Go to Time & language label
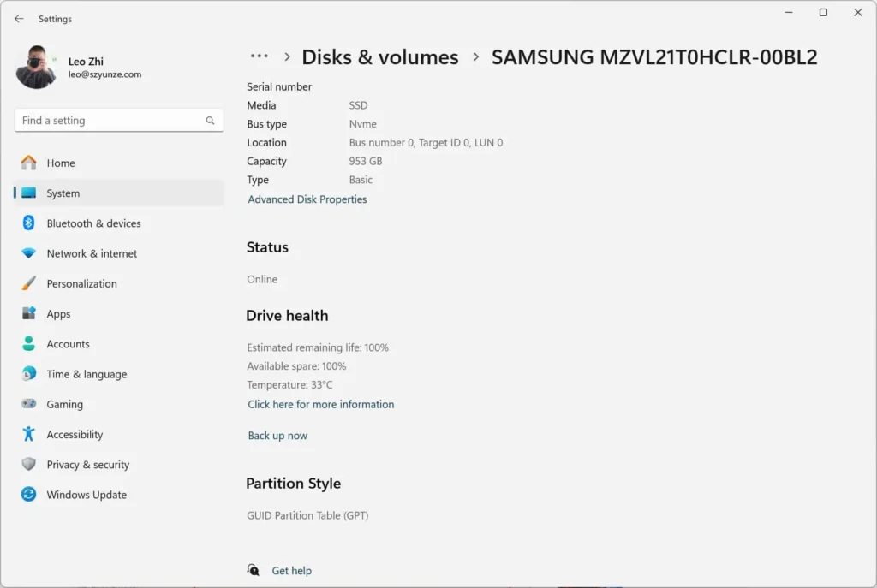 tap(87, 375)
